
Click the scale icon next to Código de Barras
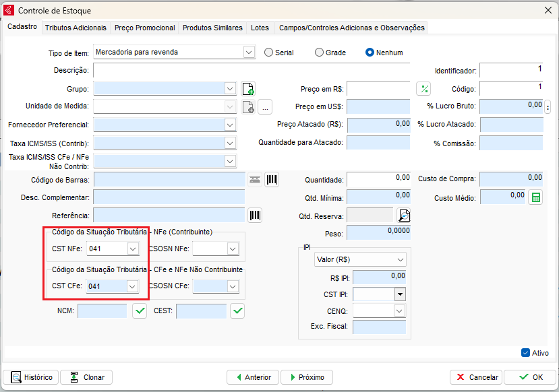(255, 180)
